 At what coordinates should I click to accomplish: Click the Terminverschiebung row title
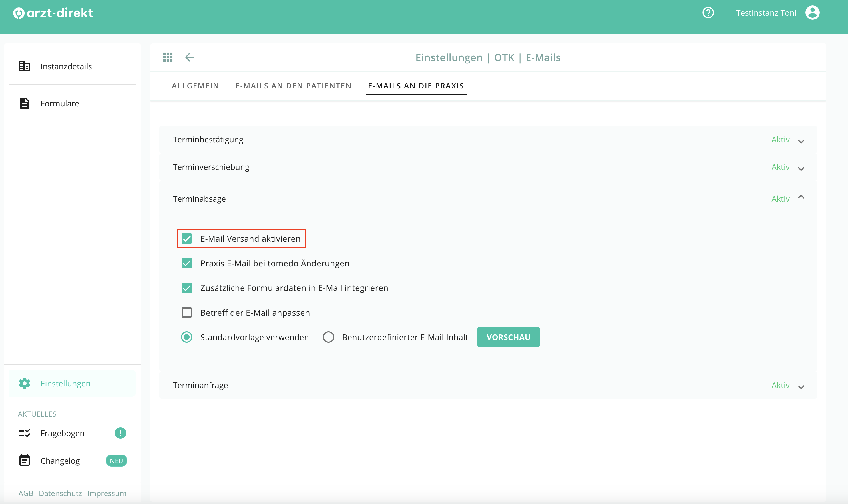coord(211,167)
